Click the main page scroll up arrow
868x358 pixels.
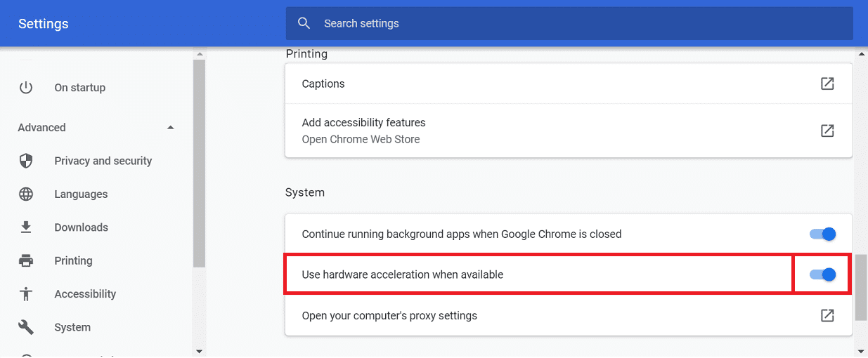tap(862, 54)
